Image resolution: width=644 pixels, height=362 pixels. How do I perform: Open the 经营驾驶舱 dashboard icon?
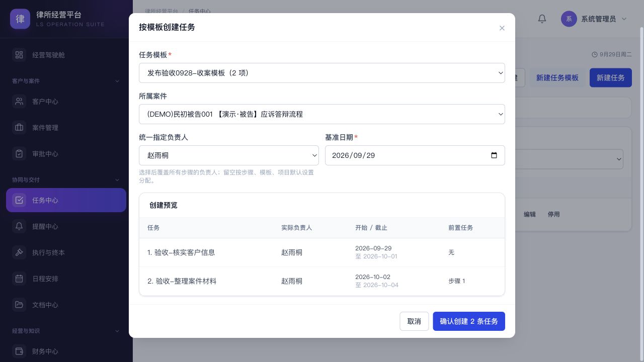(x=19, y=55)
